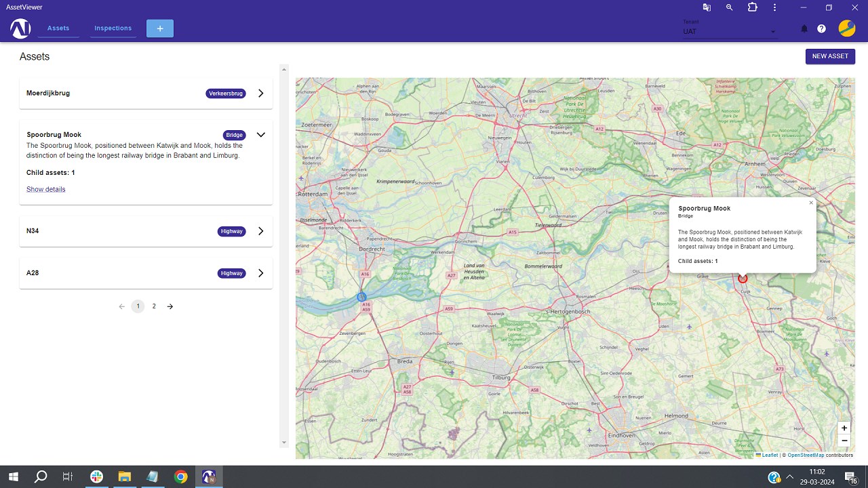Click the notifications bell icon
The image size is (868, 488).
[804, 28]
